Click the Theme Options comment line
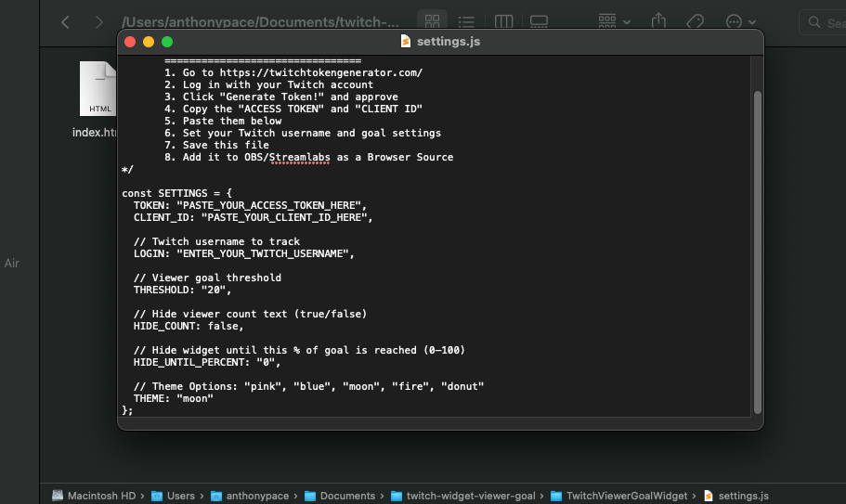Viewport: 846px width, 504px height. (x=308, y=386)
